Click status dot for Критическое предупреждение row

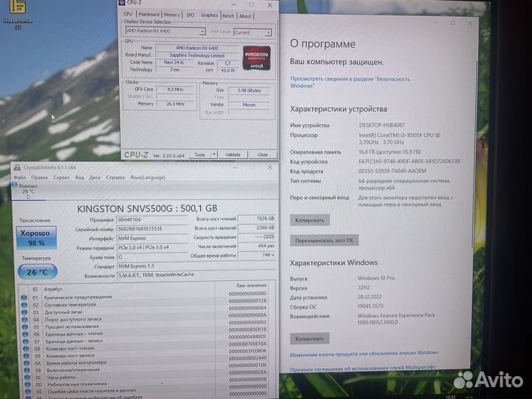click(x=24, y=298)
